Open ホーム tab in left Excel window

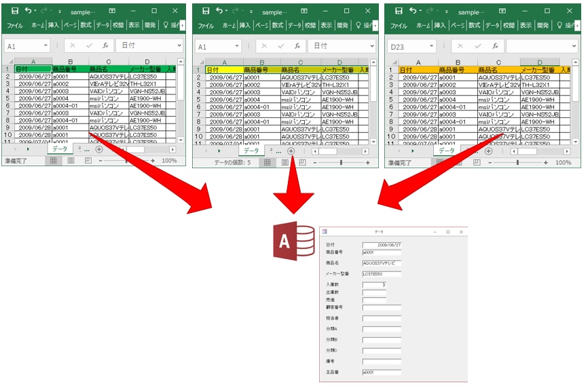37,25
